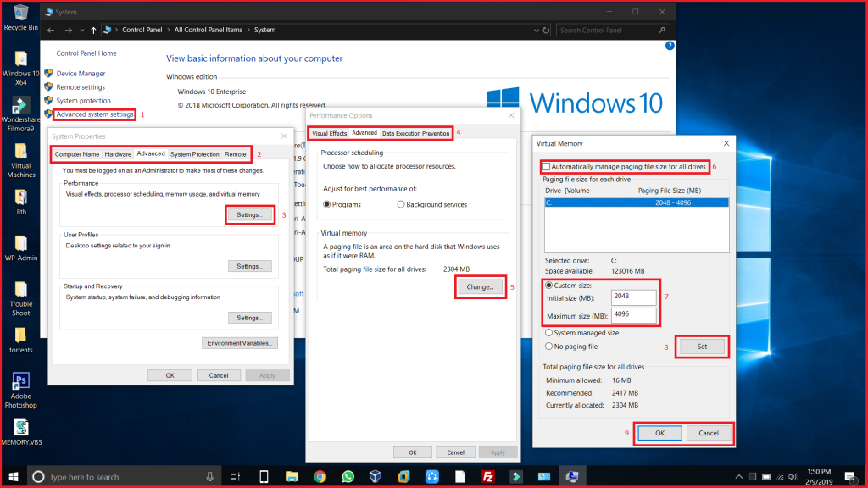The width and height of the screenshot is (868, 488).
Task: Select the No paging file option
Action: 548,347
